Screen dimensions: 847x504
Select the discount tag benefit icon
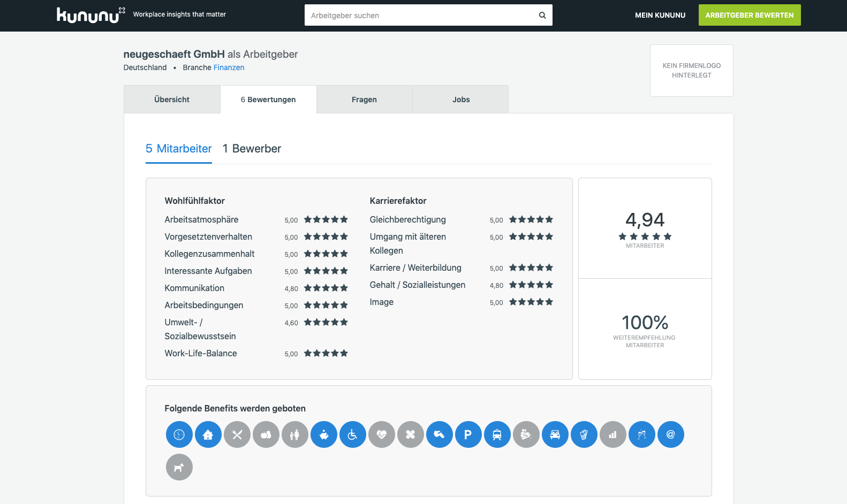526,434
